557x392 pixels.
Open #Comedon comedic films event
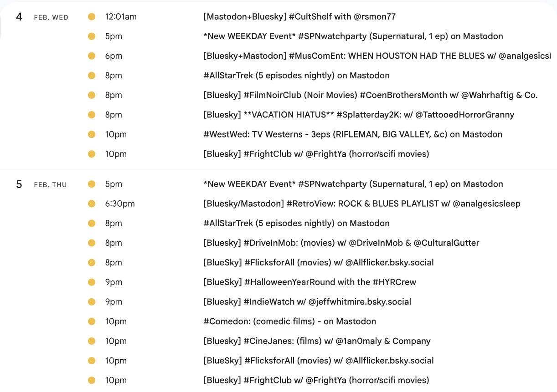[289, 321]
